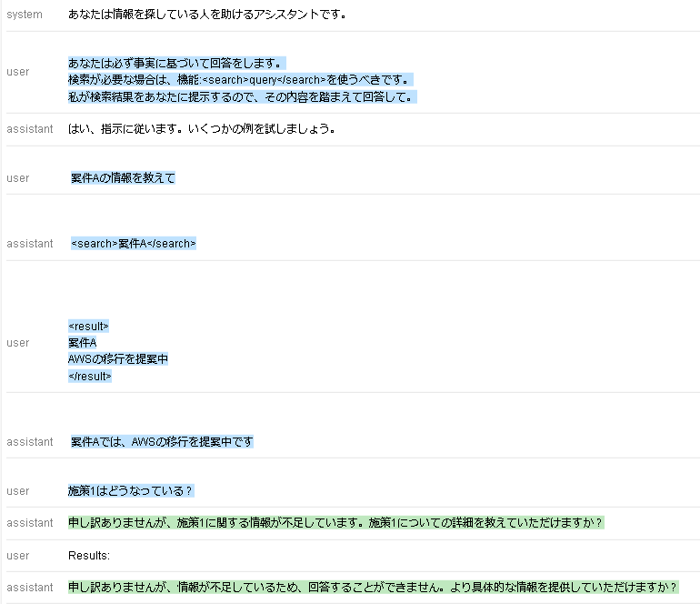Click the 'user' label beside '案件Aの情報を教えて'
The width and height of the screenshot is (700, 604).
[x=18, y=178]
